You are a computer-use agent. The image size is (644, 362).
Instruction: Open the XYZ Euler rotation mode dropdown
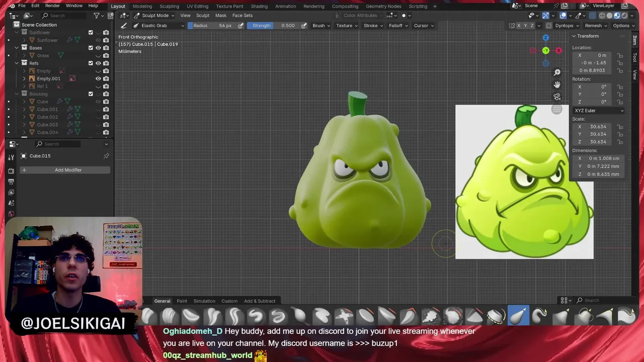(599, 111)
